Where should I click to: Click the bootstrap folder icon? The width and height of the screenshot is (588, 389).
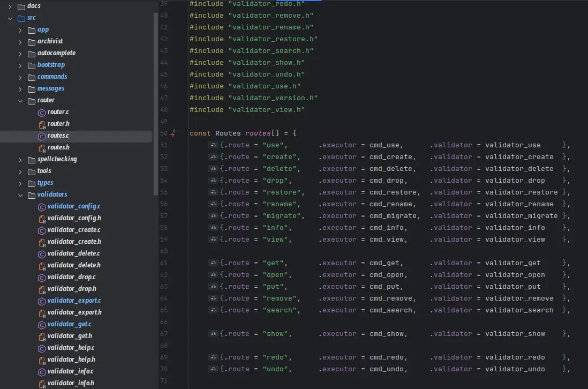pos(32,65)
